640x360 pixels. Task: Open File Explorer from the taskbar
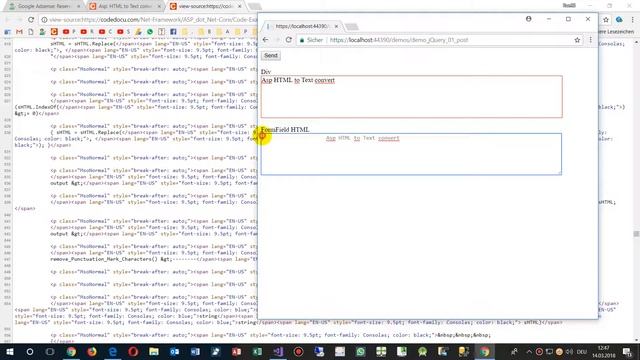(x=154, y=351)
